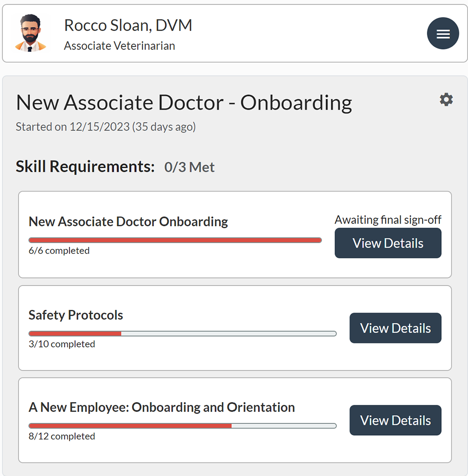Click the 3/10 completed label
Image resolution: width=468 pixels, height=476 pixels.
pyautogui.click(x=62, y=344)
